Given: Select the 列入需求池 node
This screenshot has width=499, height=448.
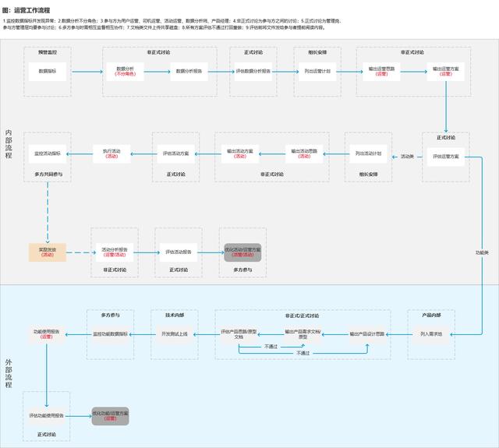Looking at the screenshot, I should [431, 334].
